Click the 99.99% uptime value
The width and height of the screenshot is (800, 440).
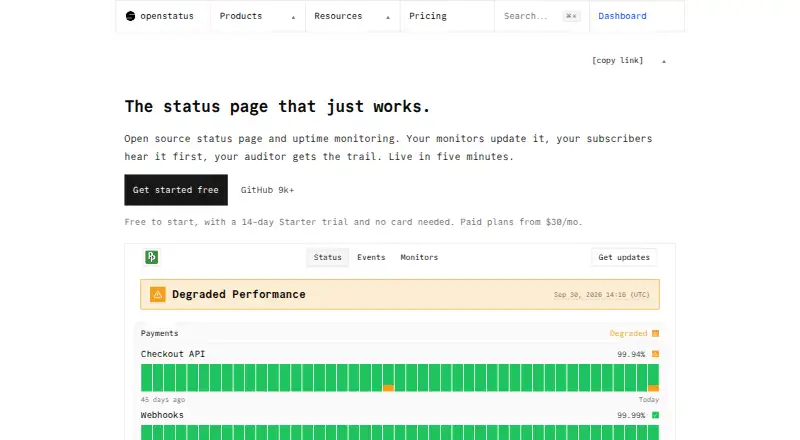coord(631,415)
